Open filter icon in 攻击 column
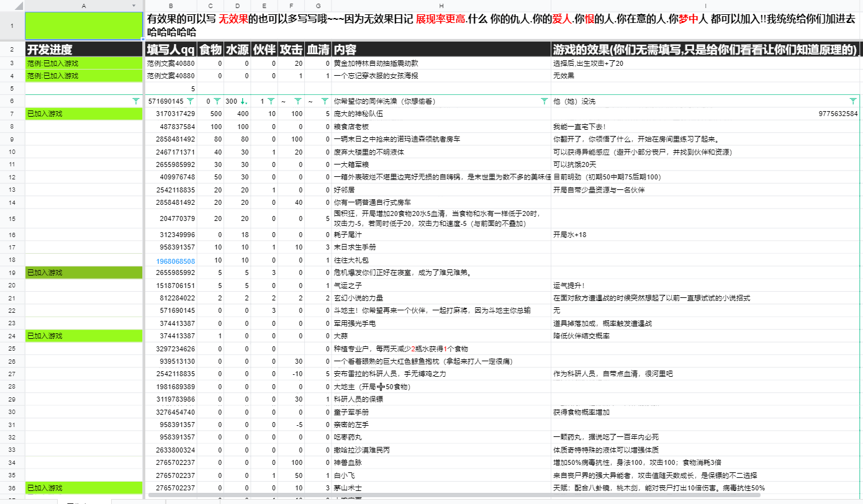The image size is (863, 504). (297, 101)
